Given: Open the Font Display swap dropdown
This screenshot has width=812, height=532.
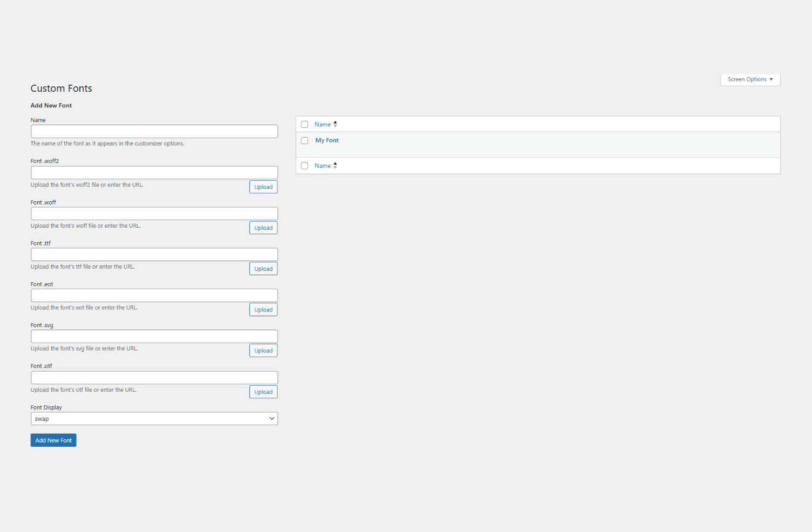Looking at the screenshot, I should [x=154, y=419].
